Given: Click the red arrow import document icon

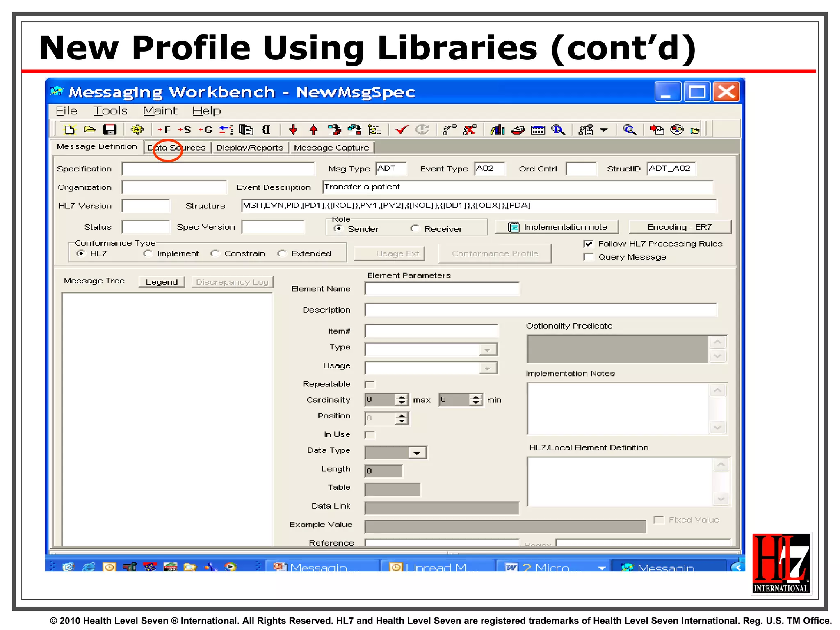Looking at the screenshot, I should [x=657, y=130].
